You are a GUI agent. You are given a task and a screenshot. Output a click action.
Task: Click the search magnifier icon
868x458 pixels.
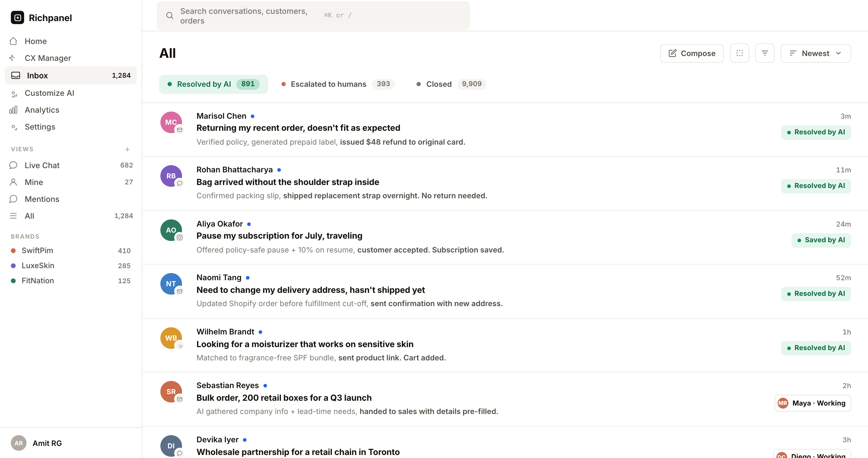170,15
